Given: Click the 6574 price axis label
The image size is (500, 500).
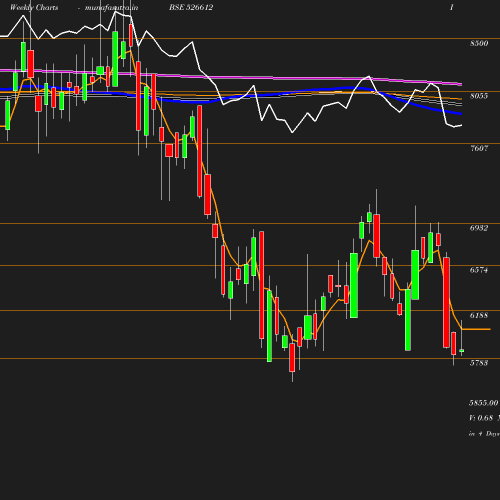Looking at the screenshot, I should 479,270.
